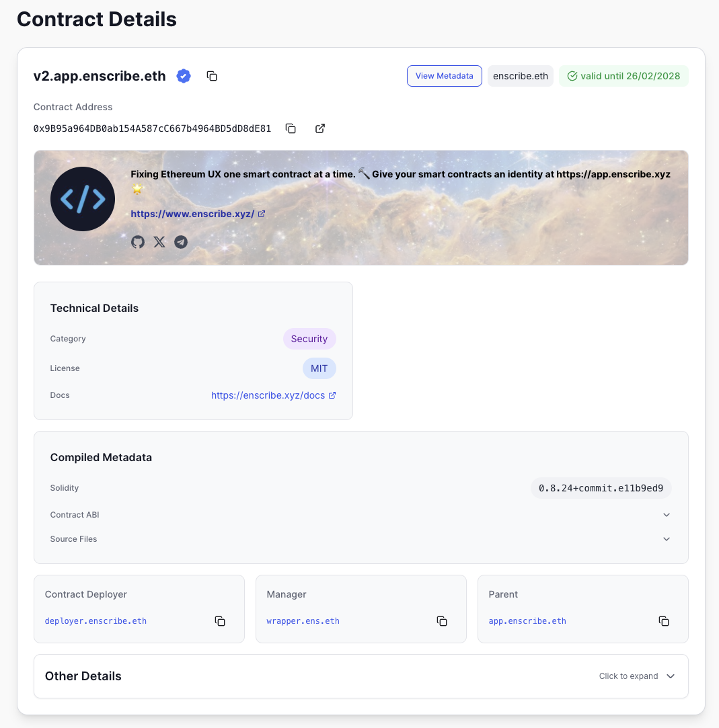Click the View Metadata button
Screen dimensions: 719x728
tap(444, 76)
